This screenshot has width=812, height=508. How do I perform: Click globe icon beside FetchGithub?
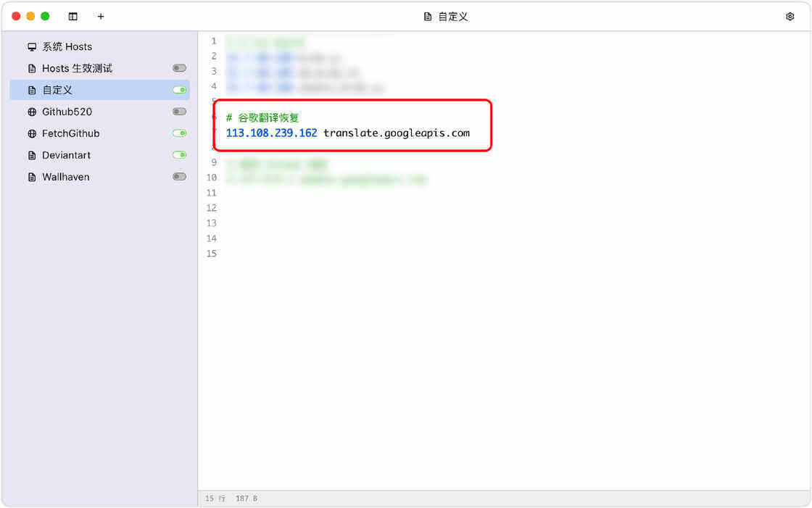click(32, 133)
